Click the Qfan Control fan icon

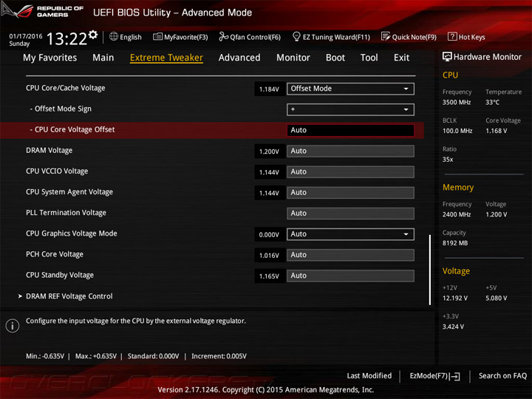click(224, 36)
